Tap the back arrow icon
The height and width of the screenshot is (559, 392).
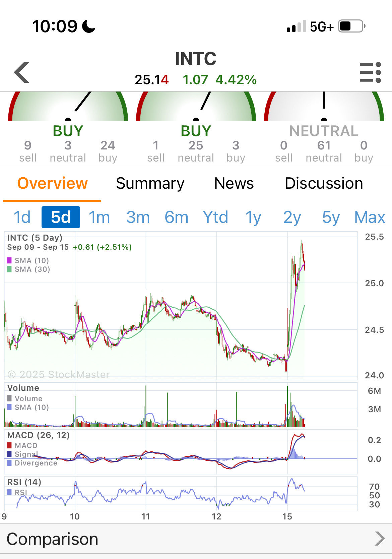22,72
